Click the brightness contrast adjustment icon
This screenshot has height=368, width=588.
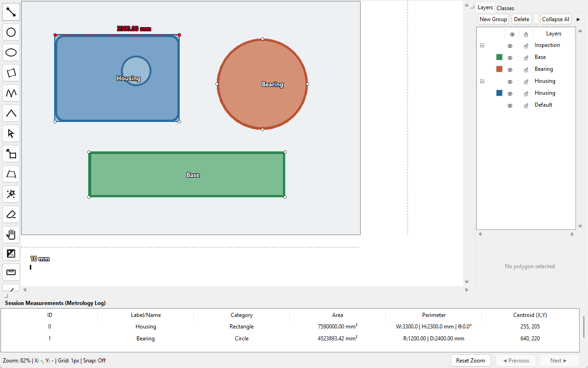11,253
